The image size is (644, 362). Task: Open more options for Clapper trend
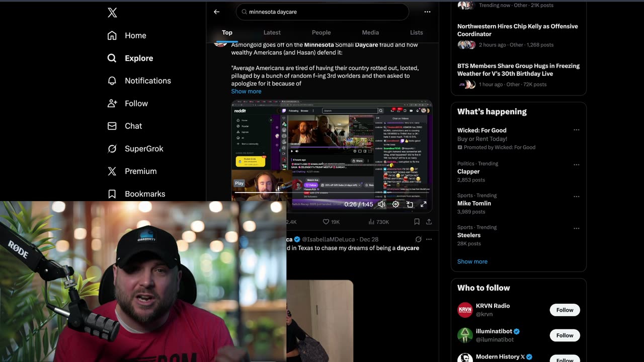577,164
